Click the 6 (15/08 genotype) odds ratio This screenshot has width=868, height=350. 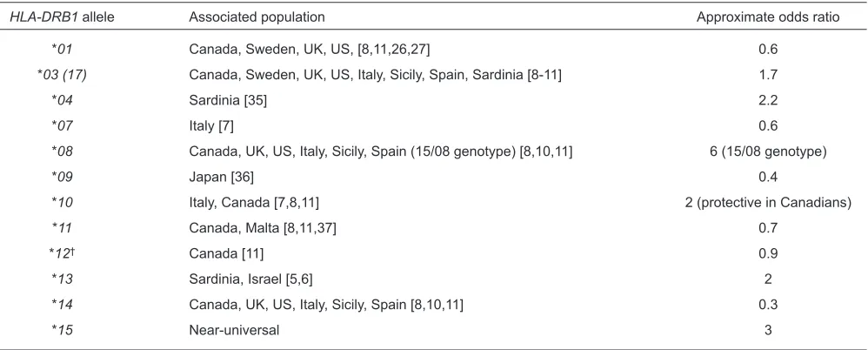pos(768,151)
